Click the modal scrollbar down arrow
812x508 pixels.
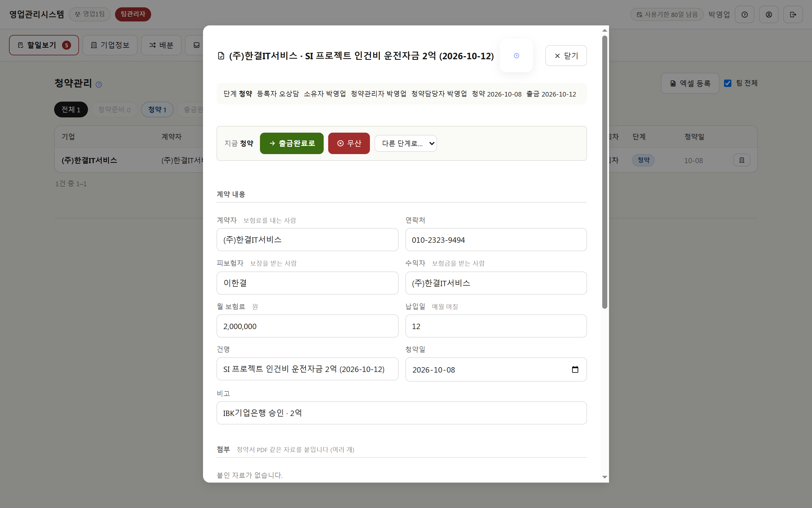[x=605, y=477]
